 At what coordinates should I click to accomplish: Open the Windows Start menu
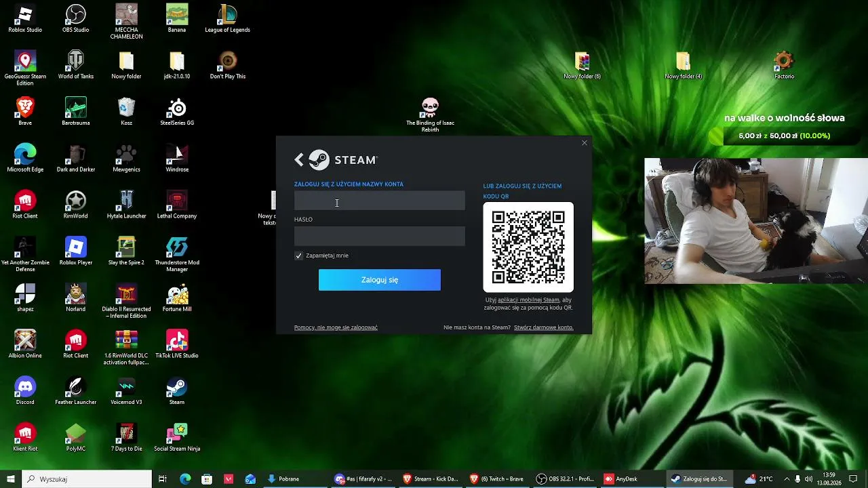click(x=10, y=479)
